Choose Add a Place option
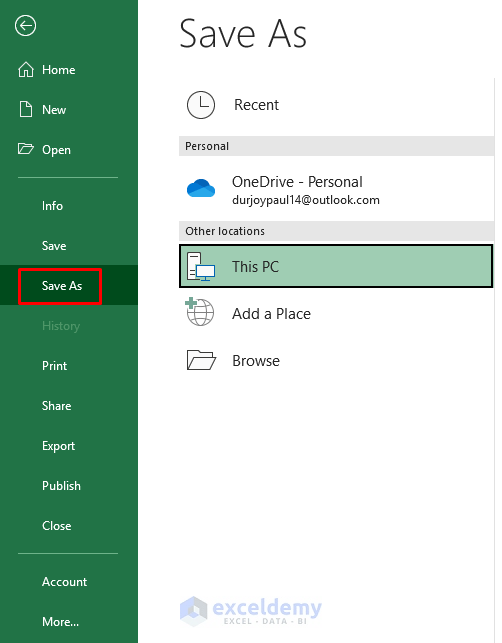The image size is (502, 643). (336, 313)
